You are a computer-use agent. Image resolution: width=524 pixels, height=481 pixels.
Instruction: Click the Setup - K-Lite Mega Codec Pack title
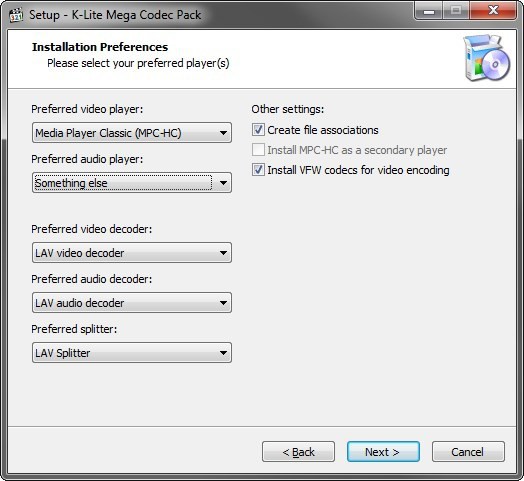(115, 15)
